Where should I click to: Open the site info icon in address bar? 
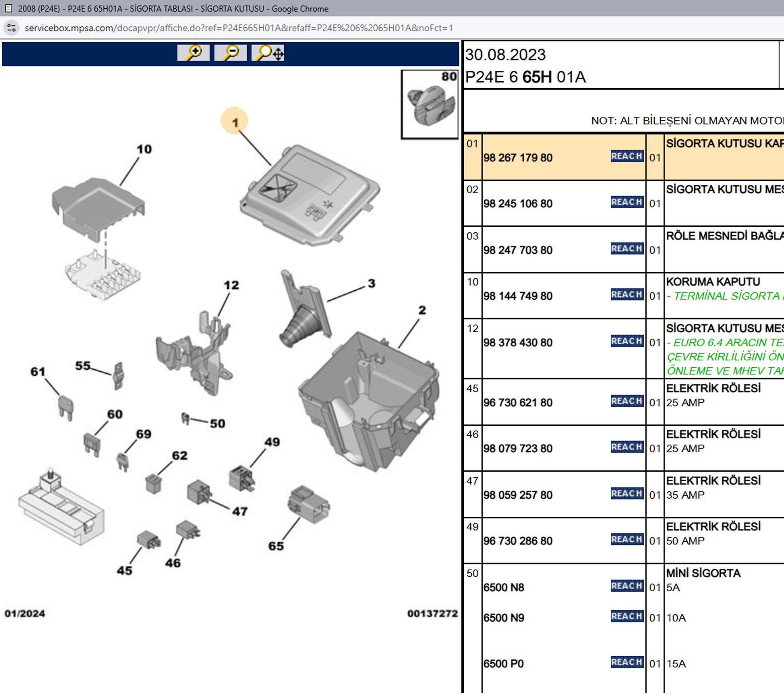coord(11,28)
